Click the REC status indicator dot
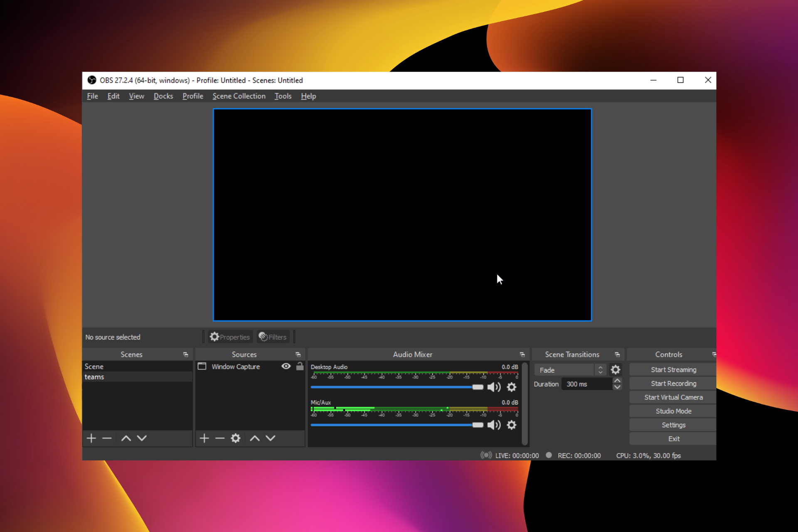This screenshot has width=798, height=532. [549, 456]
